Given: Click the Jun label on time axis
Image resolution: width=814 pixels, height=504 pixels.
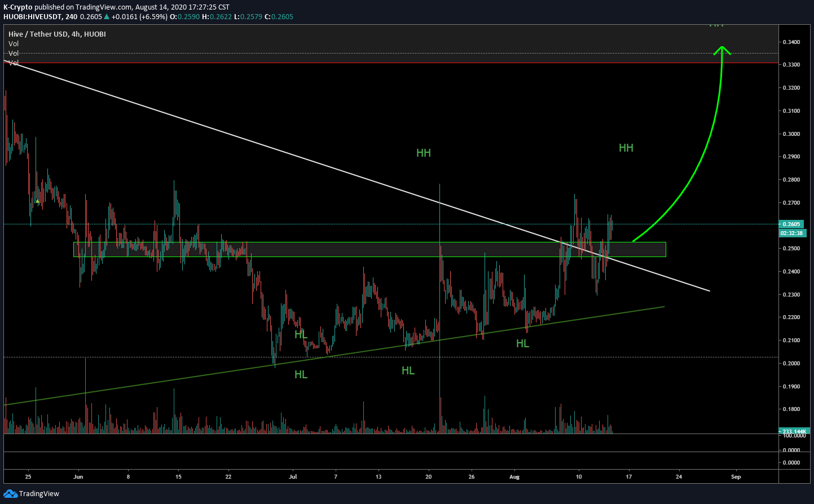Looking at the screenshot, I should coord(78,477).
